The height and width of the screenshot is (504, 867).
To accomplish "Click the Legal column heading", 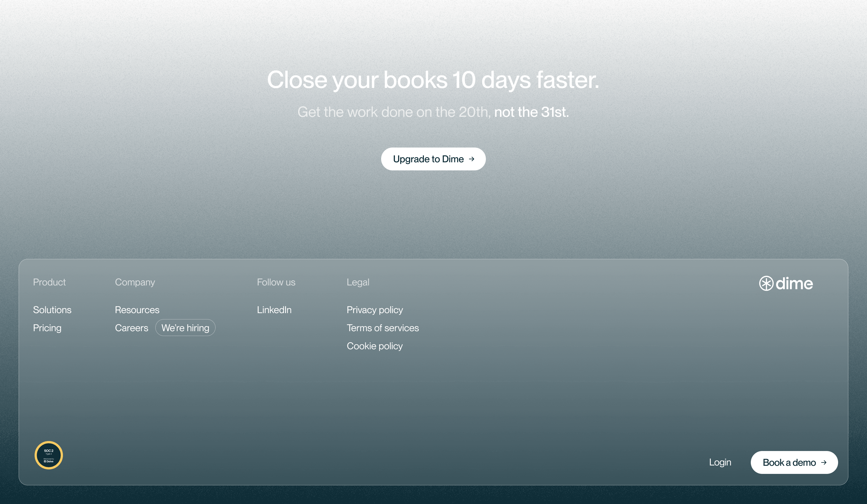I will tap(358, 282).
